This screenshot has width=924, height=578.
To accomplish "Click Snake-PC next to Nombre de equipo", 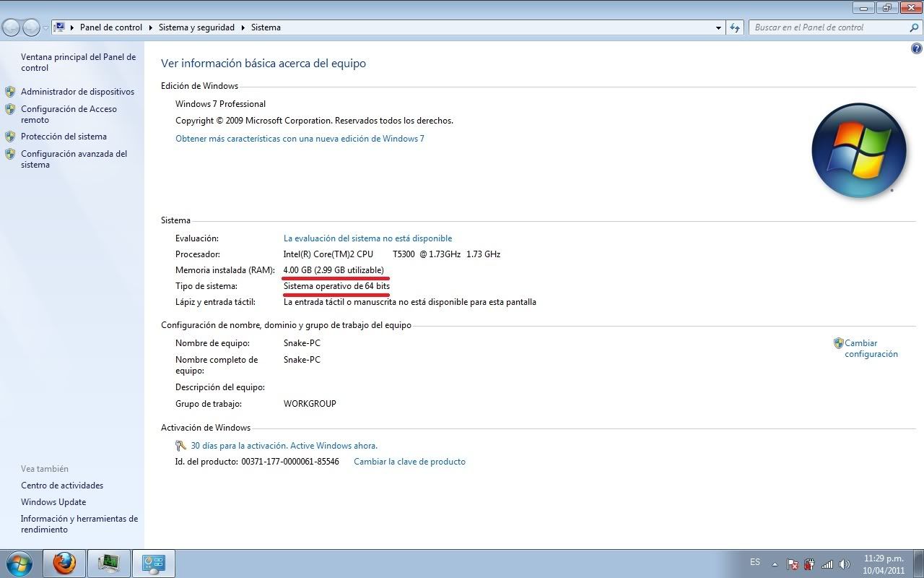I will click(302, 343).
